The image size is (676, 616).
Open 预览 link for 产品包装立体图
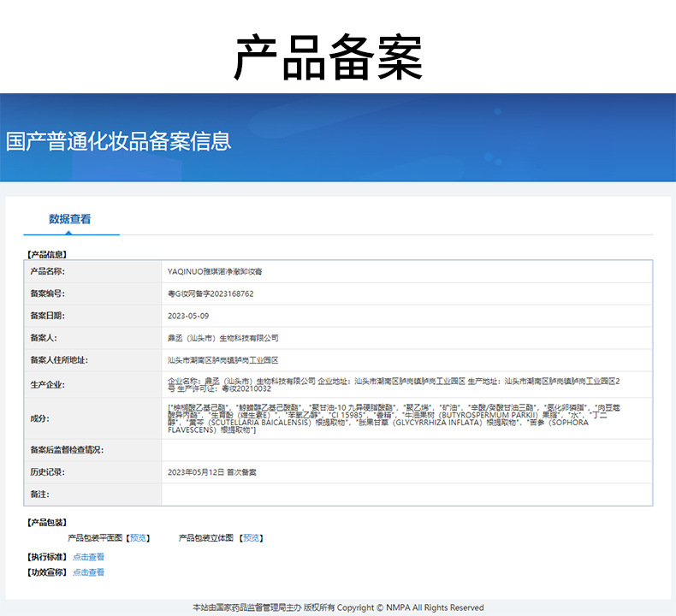[x=252, y=538]
